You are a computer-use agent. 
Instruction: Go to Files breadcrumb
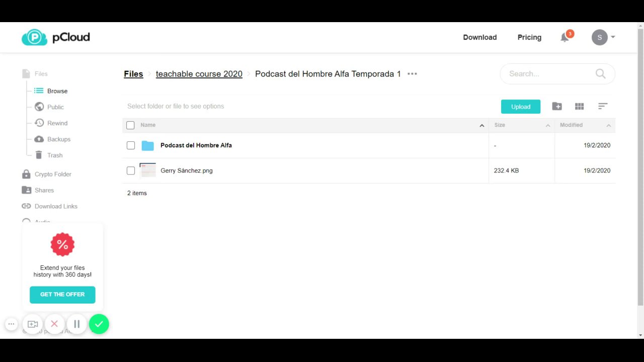pyautogui.click(x=133, y=74)
